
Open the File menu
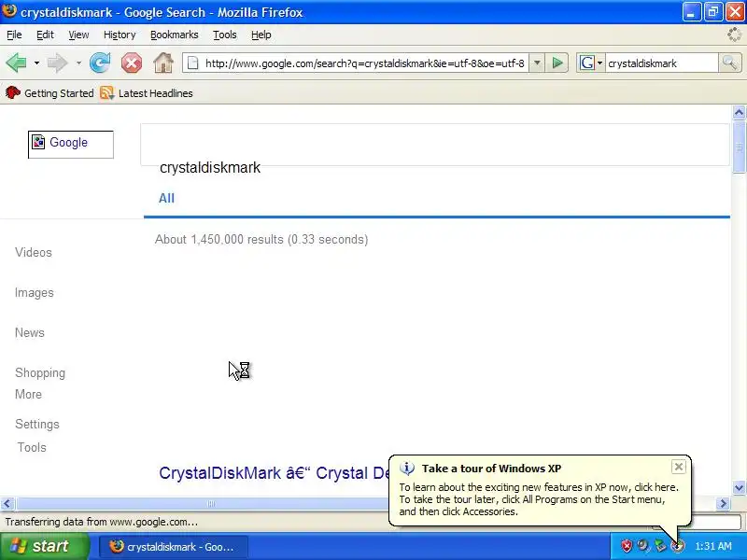[x=14, y=35]
